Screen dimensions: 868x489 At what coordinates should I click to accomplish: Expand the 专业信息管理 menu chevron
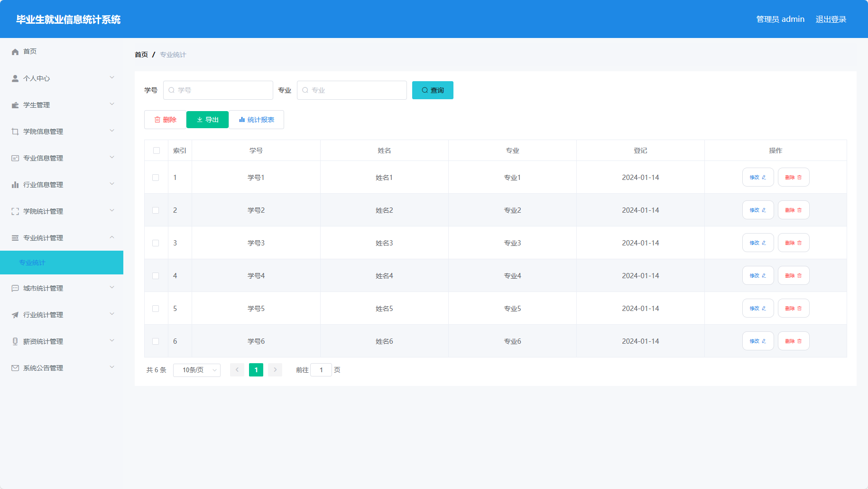pos(112,157)
